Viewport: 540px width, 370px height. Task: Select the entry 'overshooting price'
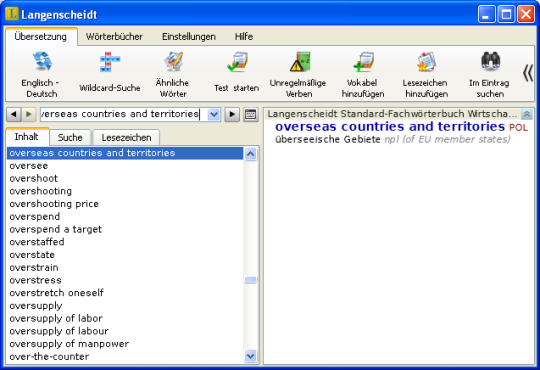[125, 204]
